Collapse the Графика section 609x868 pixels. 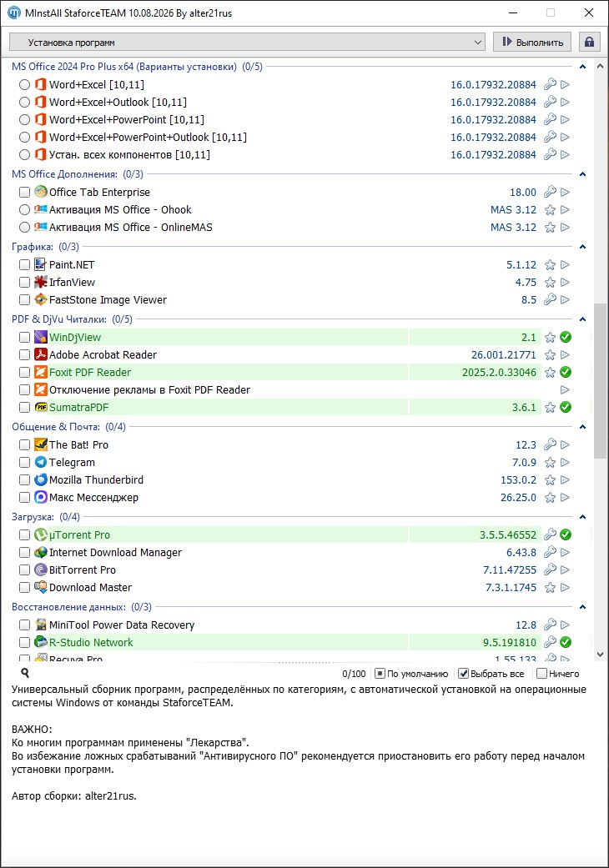tap(582, 246)
